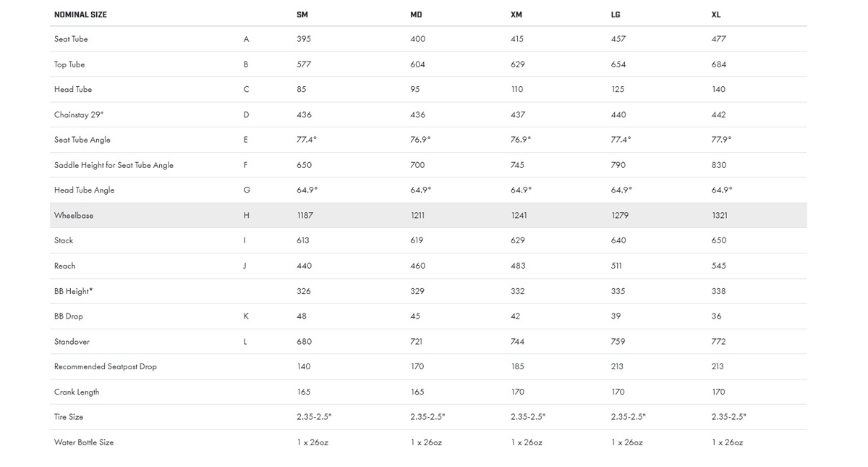Image resolution: width=868 pixels, height=467 pixels.
Task: Select the Standover row label
Action: pos(72,342)
